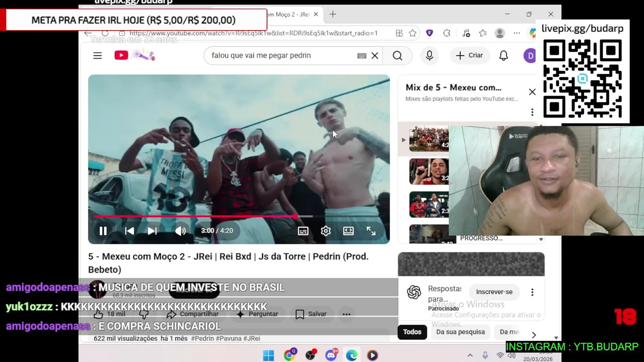This screenshot has height=362, width=644.
Task: Open the mix playlist's three-dot options
Action: tap(532, 112)
